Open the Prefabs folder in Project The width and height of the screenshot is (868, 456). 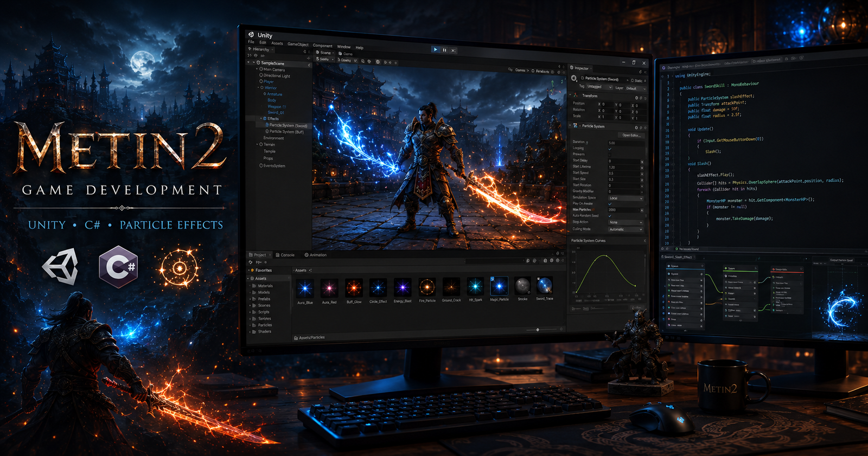pyautogui.click(x=261, y=299)
